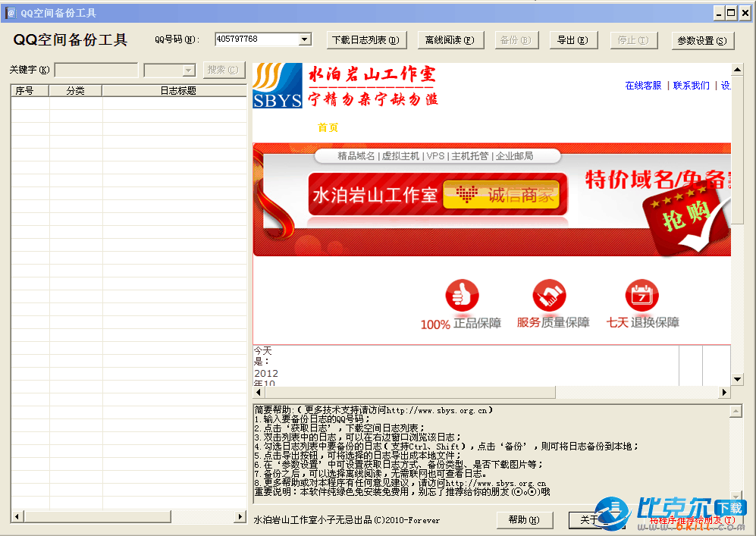This screenshot has height=536, width=756.
Task: Click the 水泊岩山工作室 red banner title
Action: tap(375, 195)
